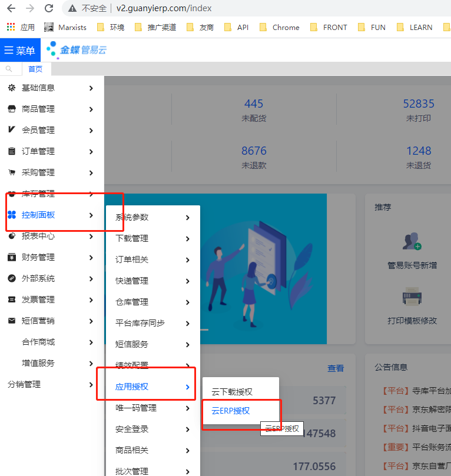Select 云ERP授权 from the submenu
Screen dimensions: 451x476
[x=231, y=411]
